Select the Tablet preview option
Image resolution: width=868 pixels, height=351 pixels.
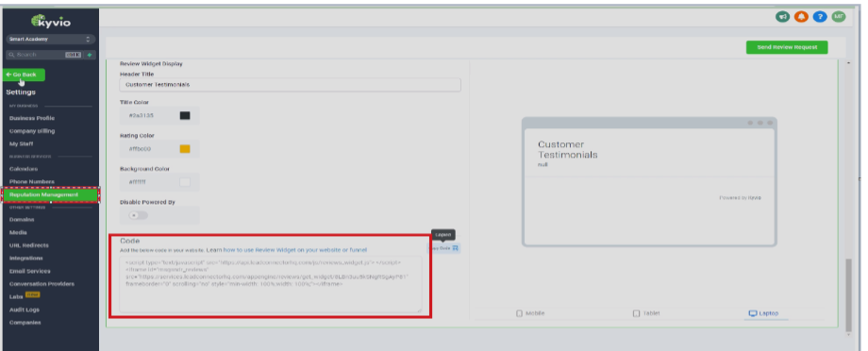[x=647, y=313]
